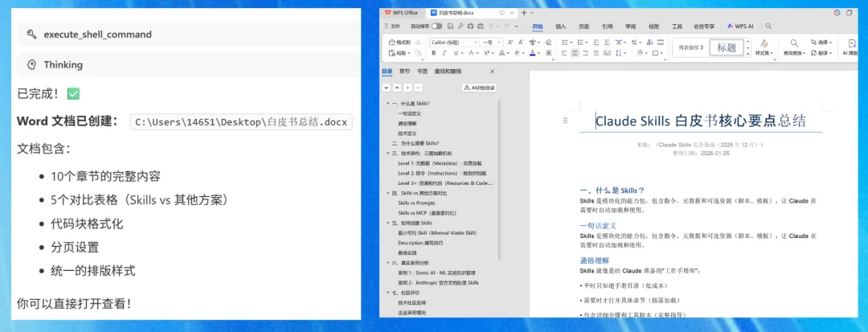
Task: Increase font size with A+ icon
Action: point(510,43)
